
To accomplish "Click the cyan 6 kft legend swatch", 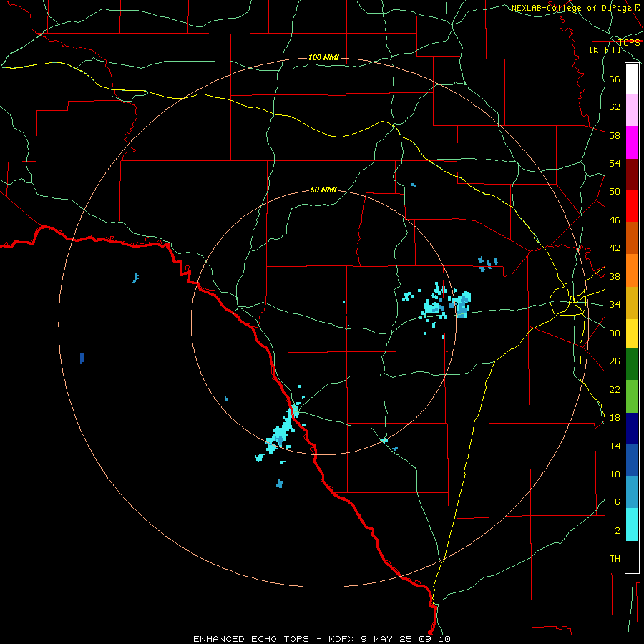I will click(x=632, y=525).
